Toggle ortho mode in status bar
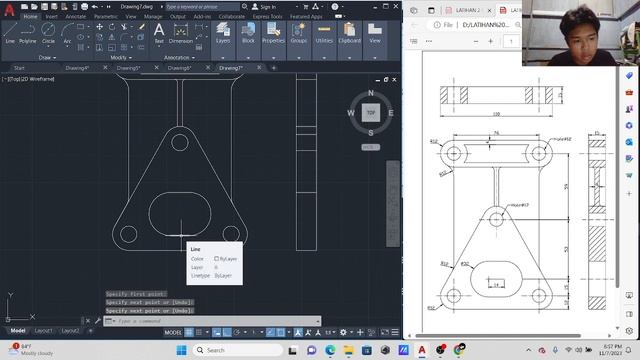This screenshot has height=360, width=640. coord(227,333)
